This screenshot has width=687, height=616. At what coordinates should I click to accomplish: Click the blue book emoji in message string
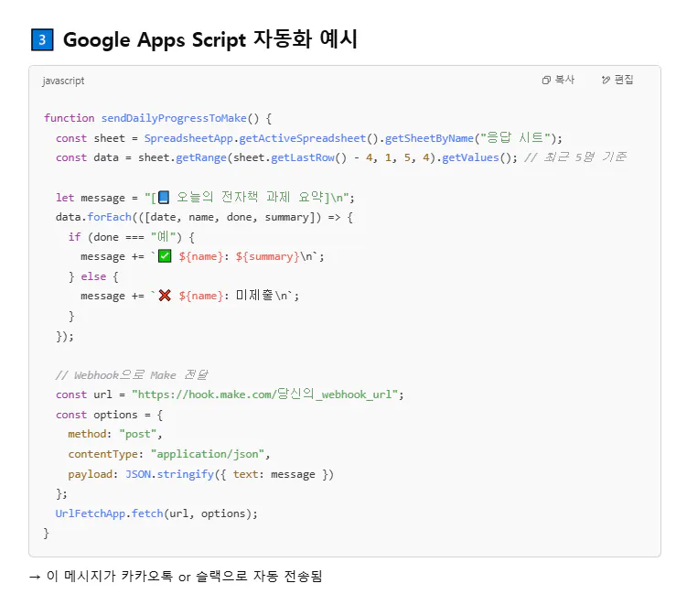coord(164,198)
